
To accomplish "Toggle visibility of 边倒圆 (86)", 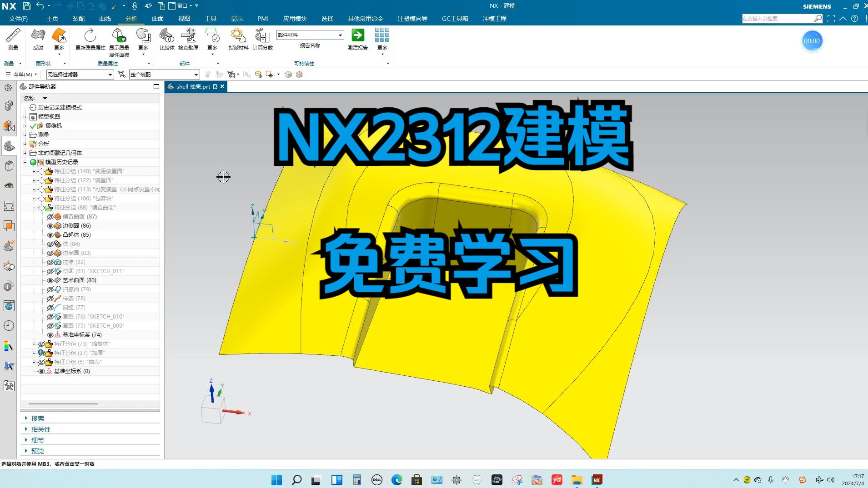I will click(x=50, y=226).
